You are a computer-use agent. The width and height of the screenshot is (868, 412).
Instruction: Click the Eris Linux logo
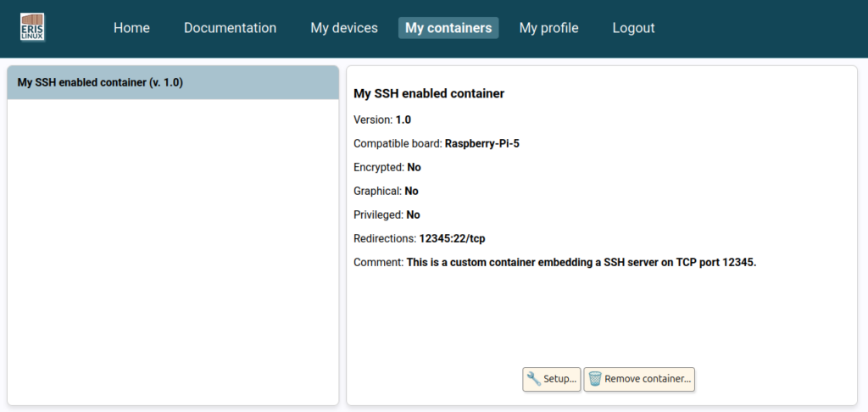point(32,27)
